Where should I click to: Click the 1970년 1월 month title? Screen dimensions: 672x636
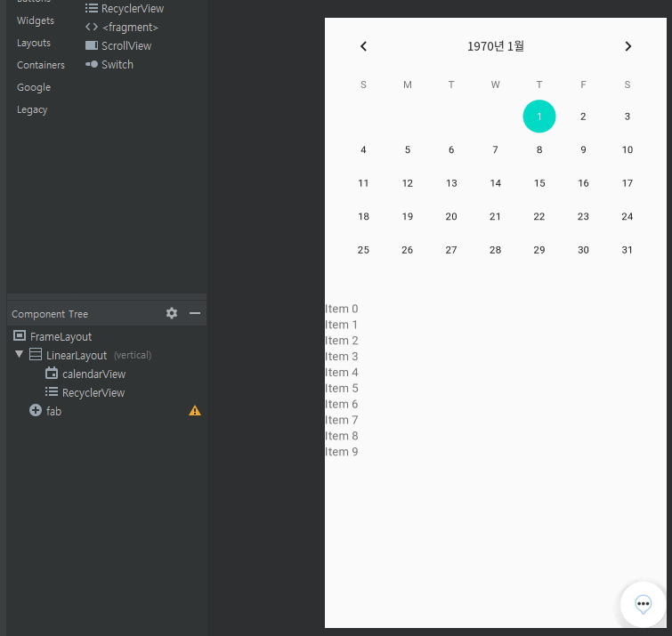coord(496,46)
